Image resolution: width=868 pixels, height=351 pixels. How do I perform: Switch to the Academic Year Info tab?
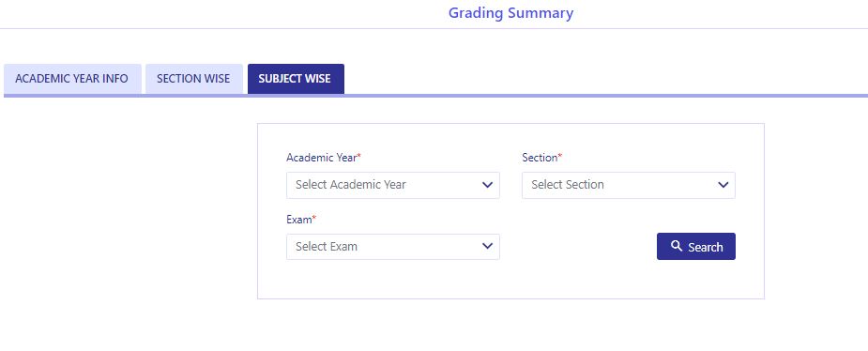point(72,79)
